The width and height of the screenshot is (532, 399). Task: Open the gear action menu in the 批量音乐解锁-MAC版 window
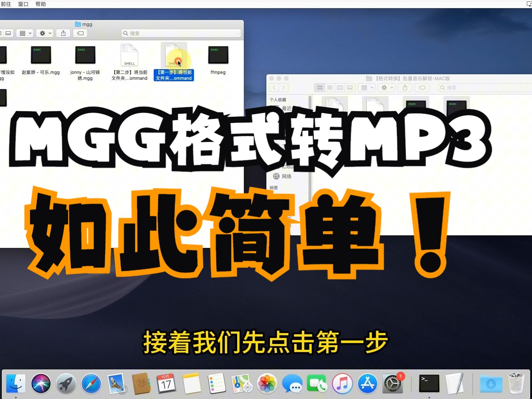click(387, 88)
